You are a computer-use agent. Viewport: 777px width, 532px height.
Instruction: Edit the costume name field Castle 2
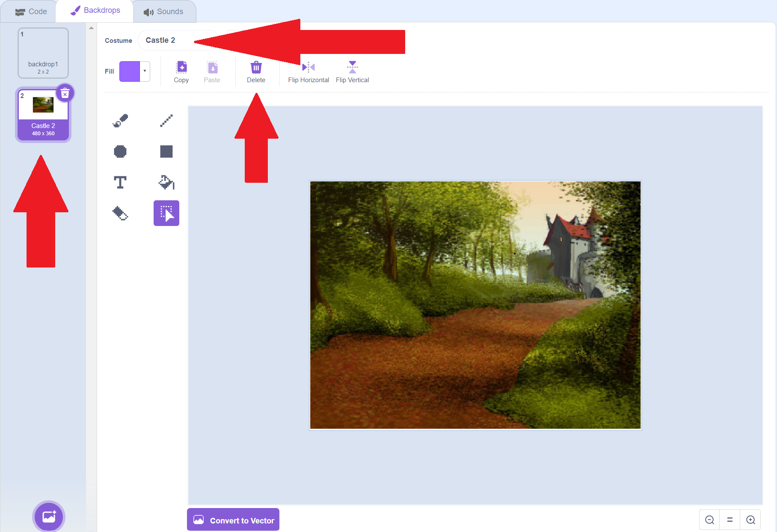(177, 40)
